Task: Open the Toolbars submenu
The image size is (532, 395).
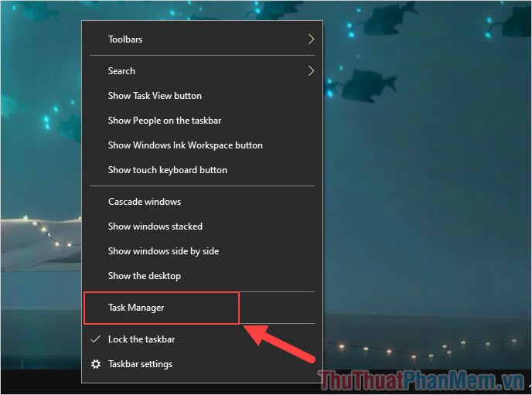Action: (x=202, y=39)
